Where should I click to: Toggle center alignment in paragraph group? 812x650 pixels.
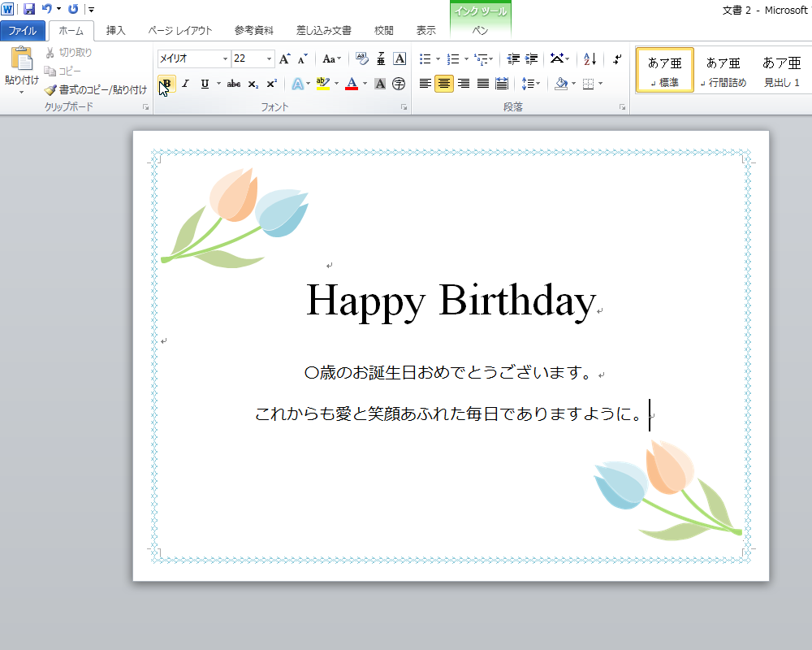tap(444, 84)
